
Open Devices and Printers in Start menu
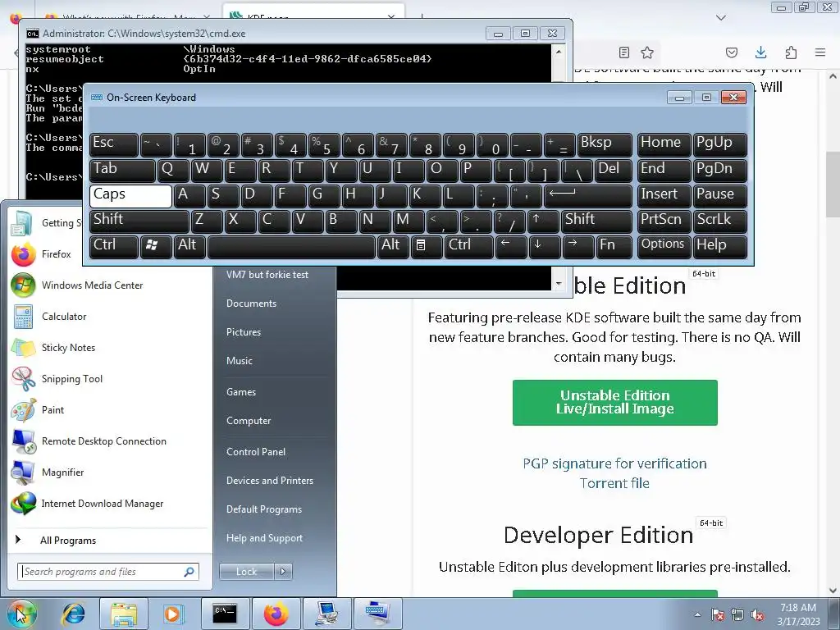pyautogui.click(x=269, y=481)
